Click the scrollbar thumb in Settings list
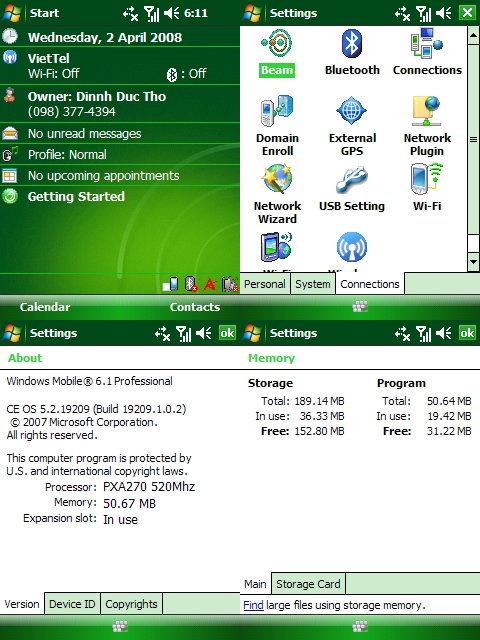 point(473,140)
